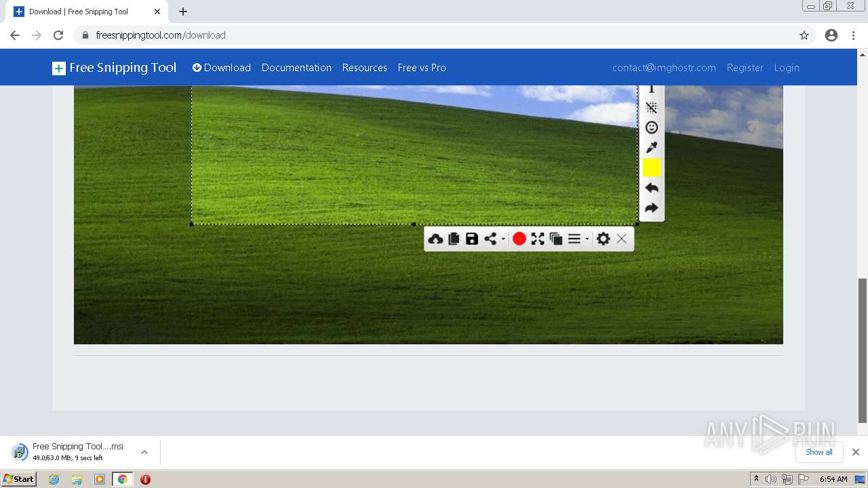Click the overlapping windows capture icon
The image size is (868, 488).
(556, 239)
